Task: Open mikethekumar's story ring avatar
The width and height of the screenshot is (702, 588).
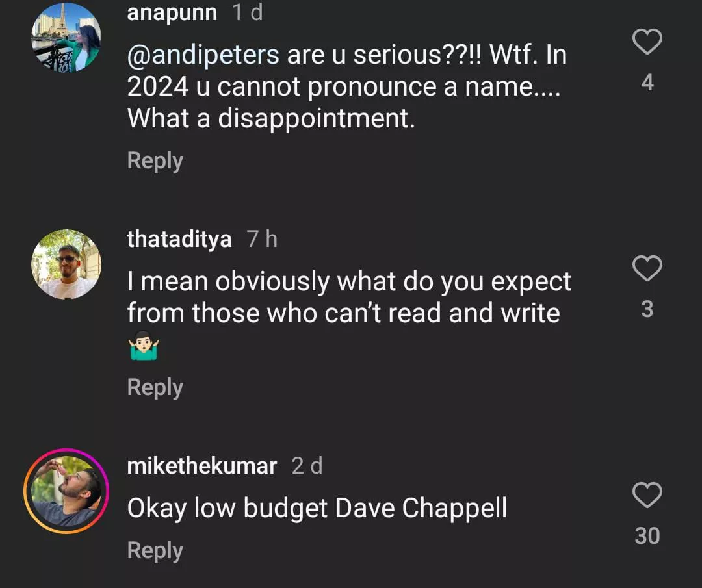Action: 66,491
